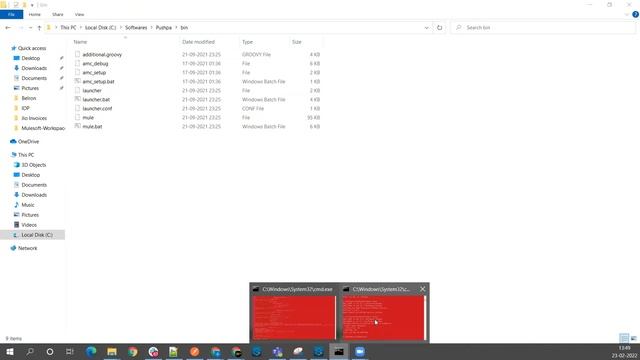The image size is (640, 360).
Task: Select This PC in navigation pane
Action: coord(26,155)
